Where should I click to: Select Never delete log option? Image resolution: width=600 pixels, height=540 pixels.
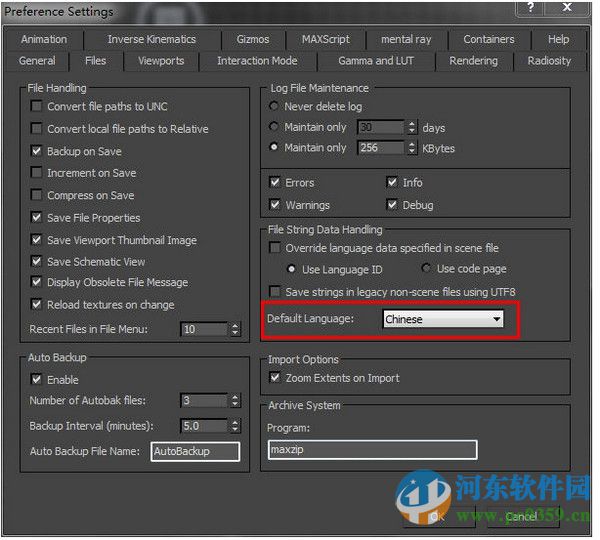point(274,106)
